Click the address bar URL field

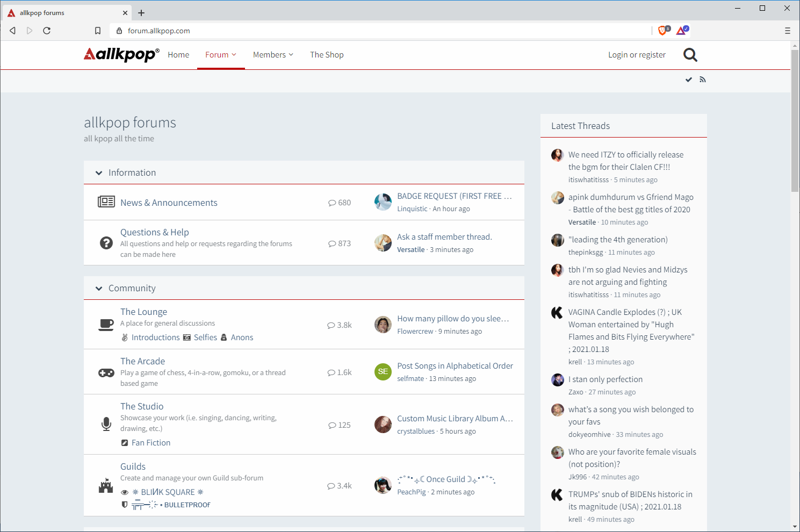[376, 31]
